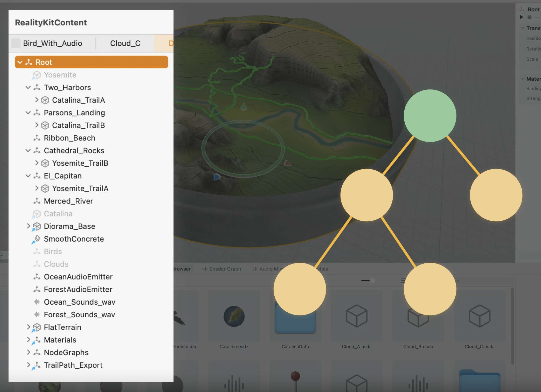
Task: Adjust the thumbnail size slider knob
Action: [x=372, y=281]
